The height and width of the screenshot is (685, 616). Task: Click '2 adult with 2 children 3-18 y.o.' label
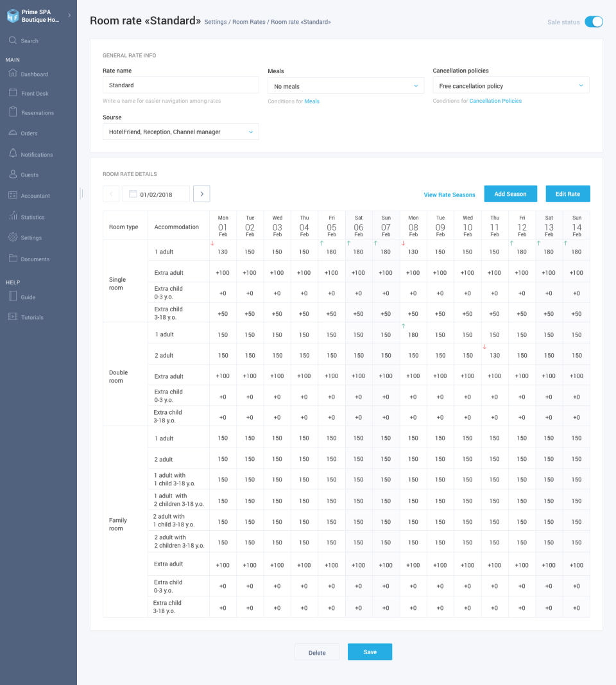tap(179, 541)
